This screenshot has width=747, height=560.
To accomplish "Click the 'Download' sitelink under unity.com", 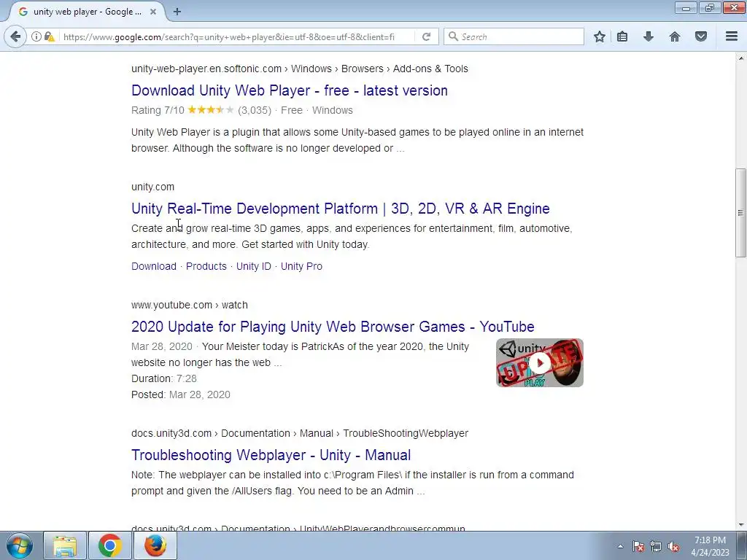I will 154,266.
